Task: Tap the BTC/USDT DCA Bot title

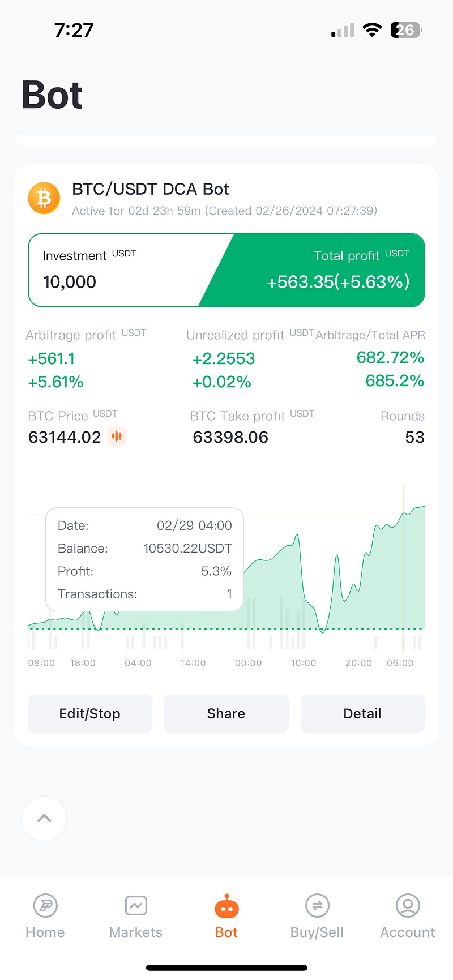Action: click(x=151, y=189)
